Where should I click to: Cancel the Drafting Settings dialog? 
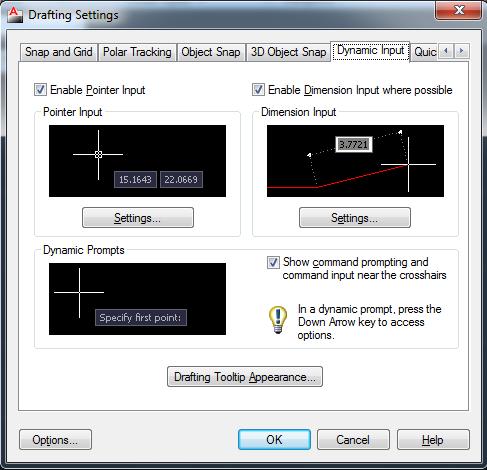pos(353,440)
